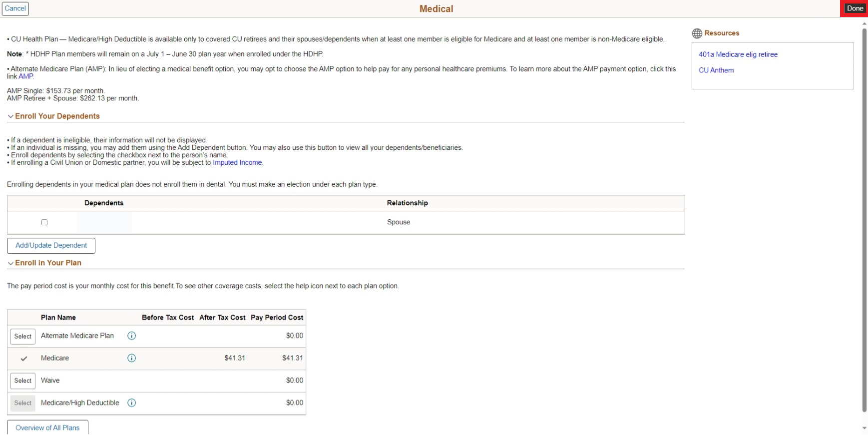Open the AMP link
Viewport: 868px width, 435px height.
25,76
